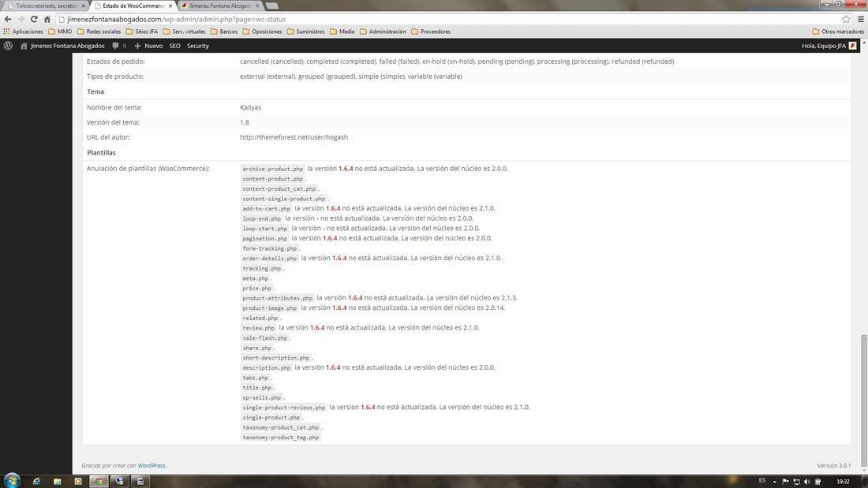Open the browser home icon
The image size is (868, 488).
click(47, 19)
